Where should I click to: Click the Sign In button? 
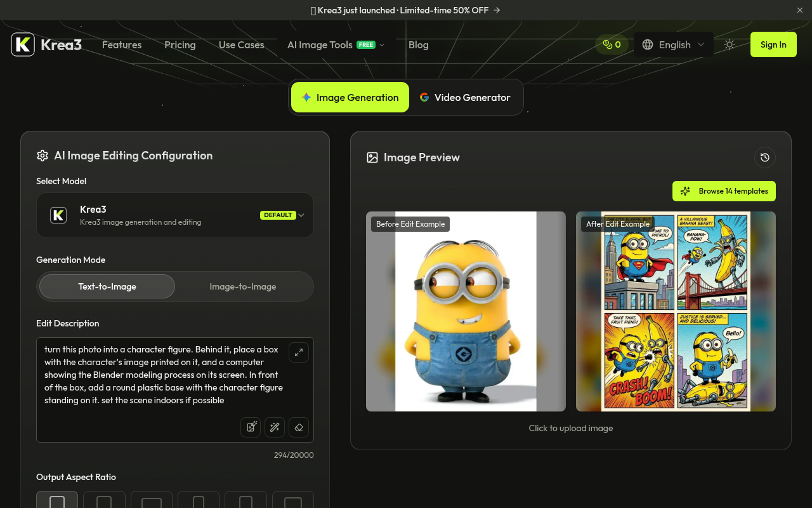click(x=773, y=44)
